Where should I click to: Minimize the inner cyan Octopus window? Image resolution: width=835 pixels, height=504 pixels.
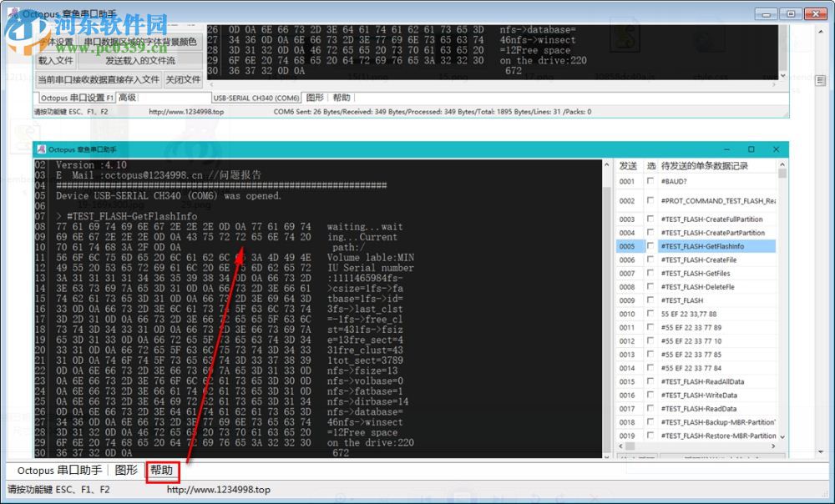(x=727, y=149)
